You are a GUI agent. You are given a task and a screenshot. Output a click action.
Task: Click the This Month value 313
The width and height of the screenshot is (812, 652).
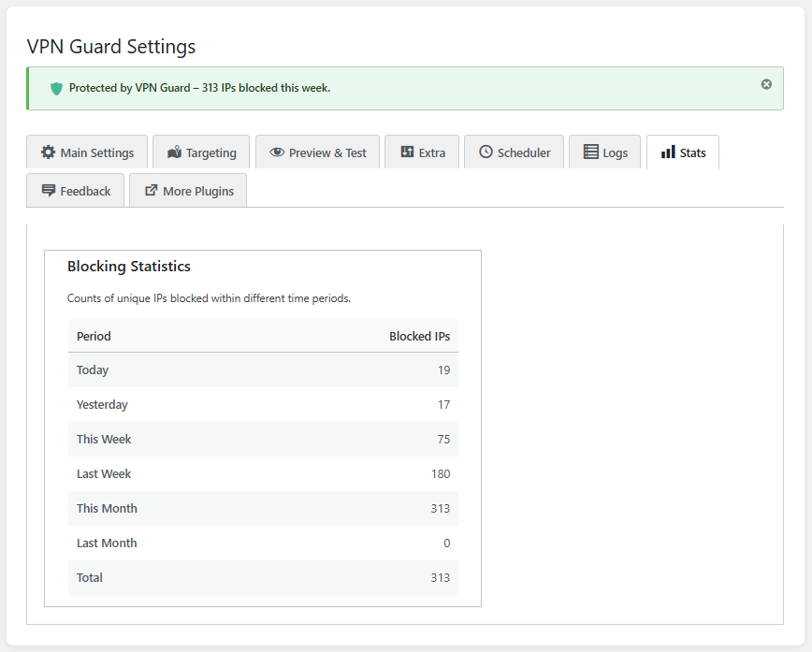tap(441, 509)
